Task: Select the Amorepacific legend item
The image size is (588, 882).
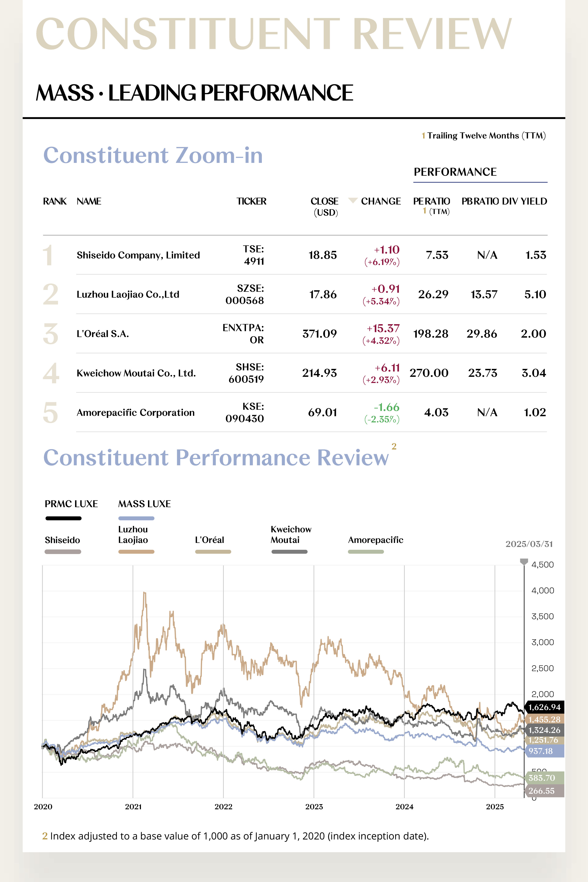Action: pos(366,552)
